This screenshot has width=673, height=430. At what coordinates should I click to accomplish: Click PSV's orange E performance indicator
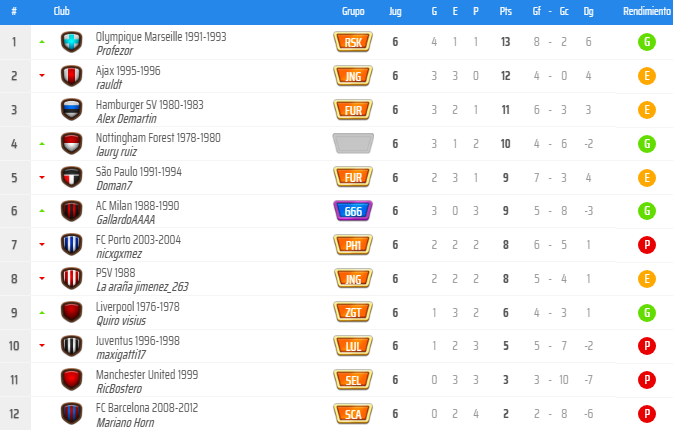(x=647, y=278)
